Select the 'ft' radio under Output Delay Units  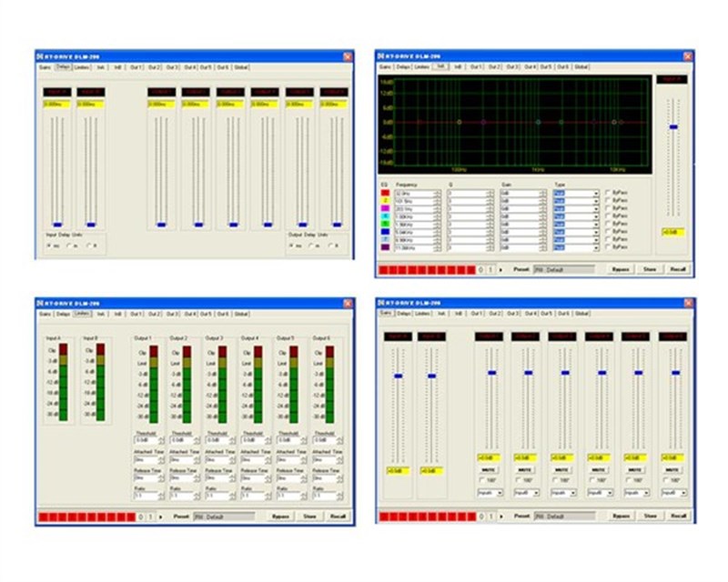pyautogui.click(x=330, y=246)
